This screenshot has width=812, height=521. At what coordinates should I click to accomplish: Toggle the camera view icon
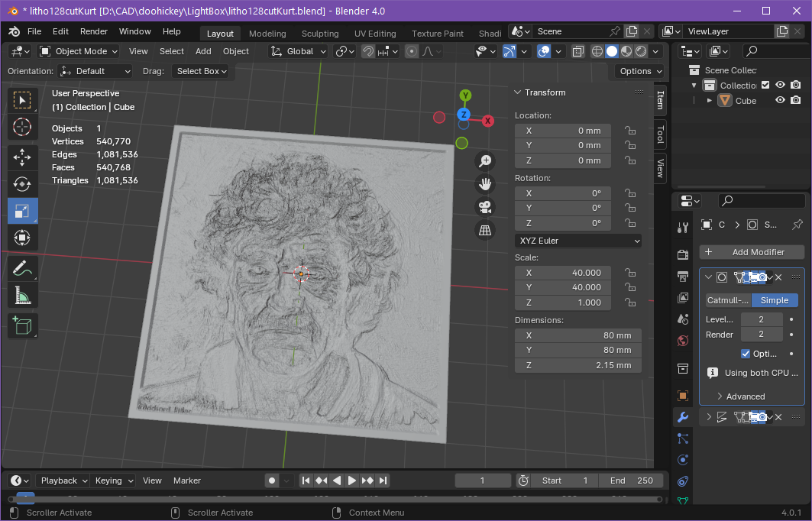point(485,207)
